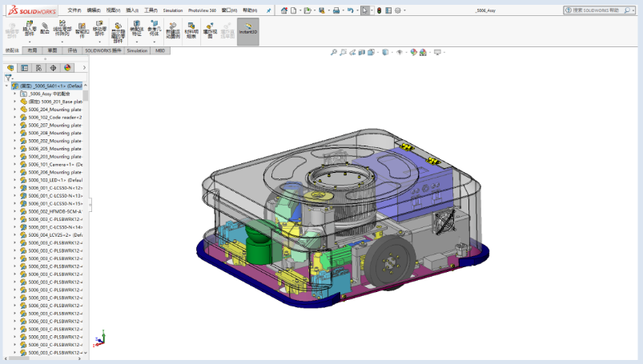The height and width of the screenshot is (364, 643).
Task: Switch to the 布局 (Layout) ribbon tab
Action: [x=32, y=50]
